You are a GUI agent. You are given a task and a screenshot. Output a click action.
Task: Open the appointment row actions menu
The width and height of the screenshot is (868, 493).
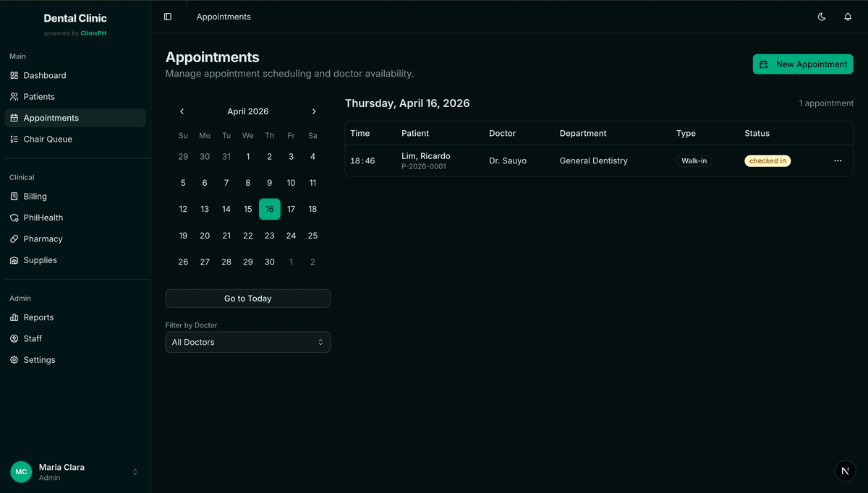click(838, 160)
